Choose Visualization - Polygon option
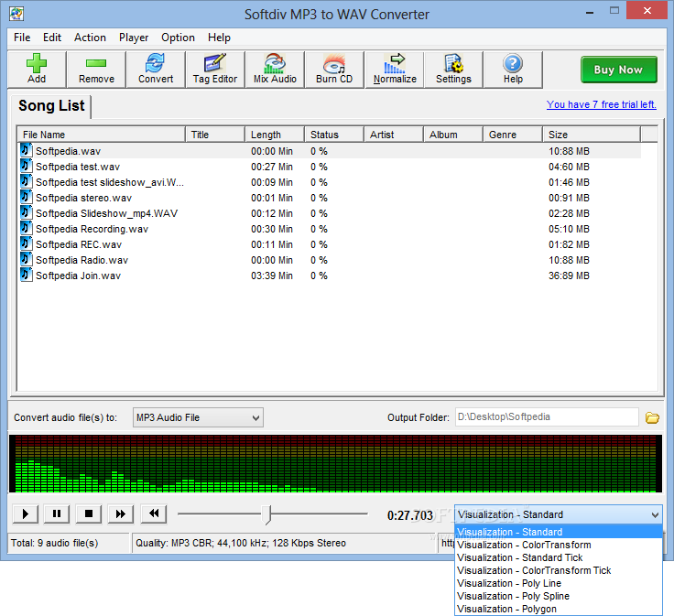This screenshot has height=616, width=674. [559, 609]
